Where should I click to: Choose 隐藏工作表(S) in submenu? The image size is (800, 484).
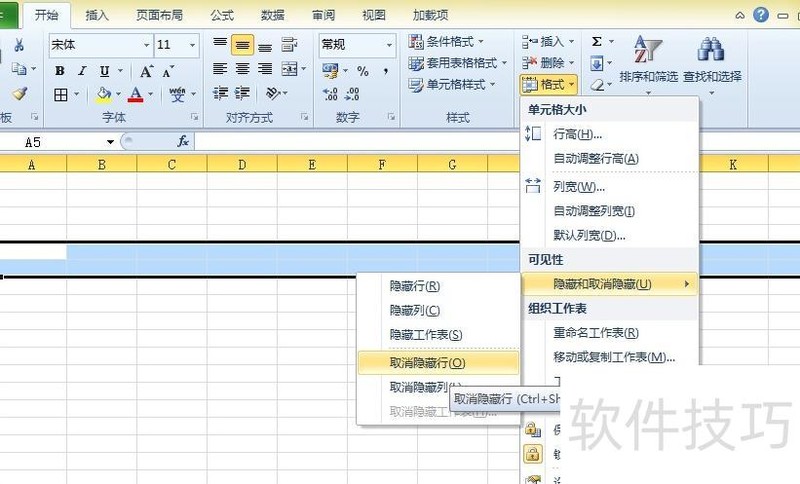point(439,335)
